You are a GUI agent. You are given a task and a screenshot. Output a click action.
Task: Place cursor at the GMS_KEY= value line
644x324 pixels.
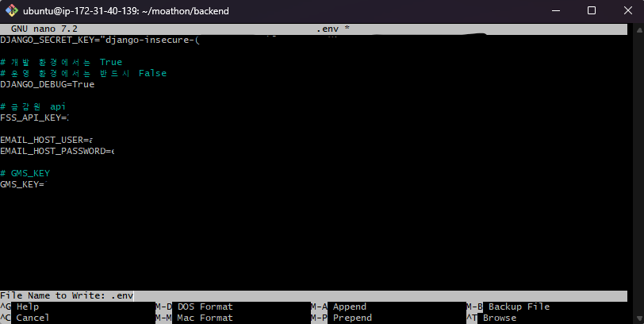point(24,184)
